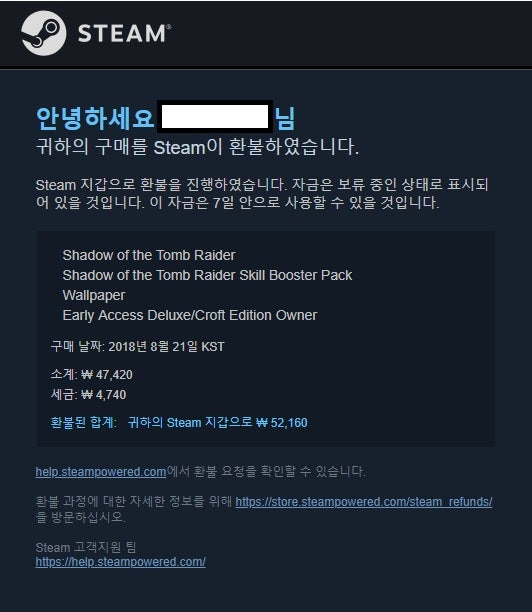Click the subtotal ₩ 47,420 amount

click(107, 375)
